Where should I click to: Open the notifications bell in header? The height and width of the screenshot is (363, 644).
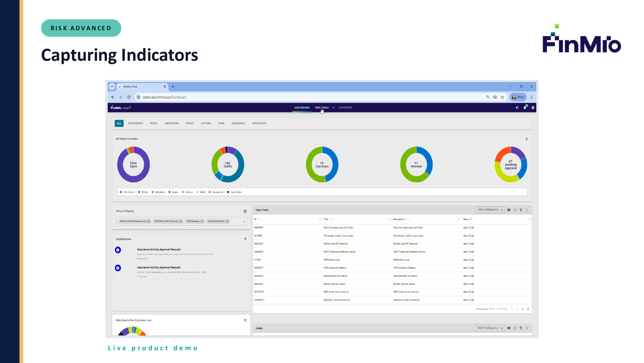click(525, 107)
